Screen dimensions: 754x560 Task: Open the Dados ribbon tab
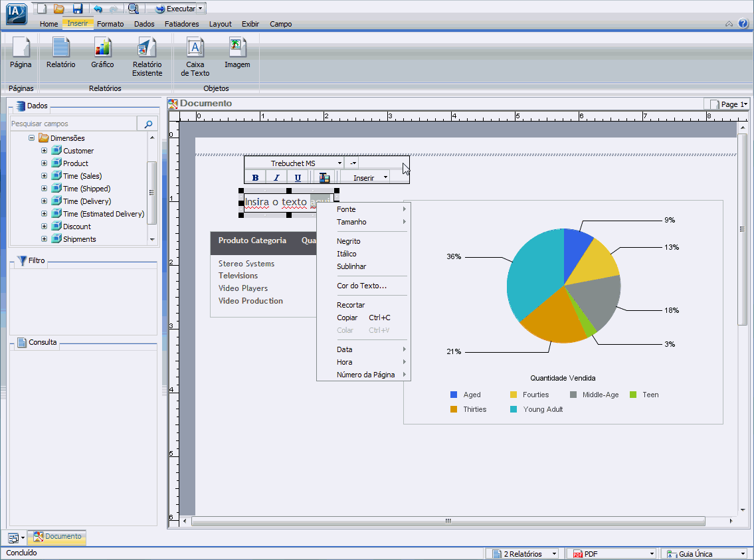(x=144, y=23)
